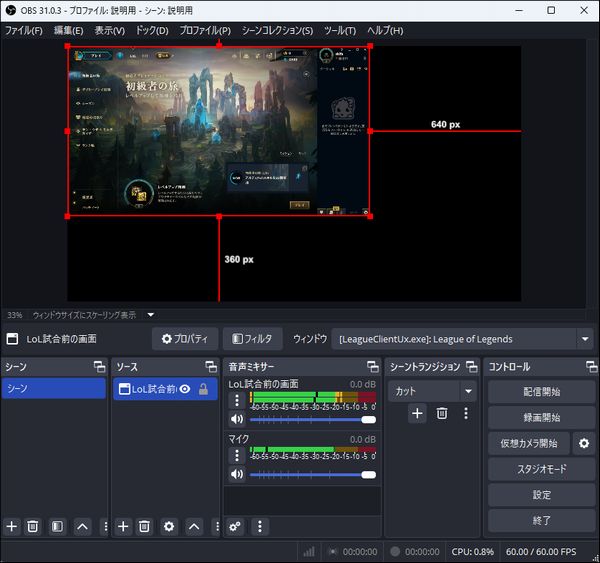The image size is (600, 563).
Task: Open the シーンコレクション(S) menu
Action: tap(277, 31)
